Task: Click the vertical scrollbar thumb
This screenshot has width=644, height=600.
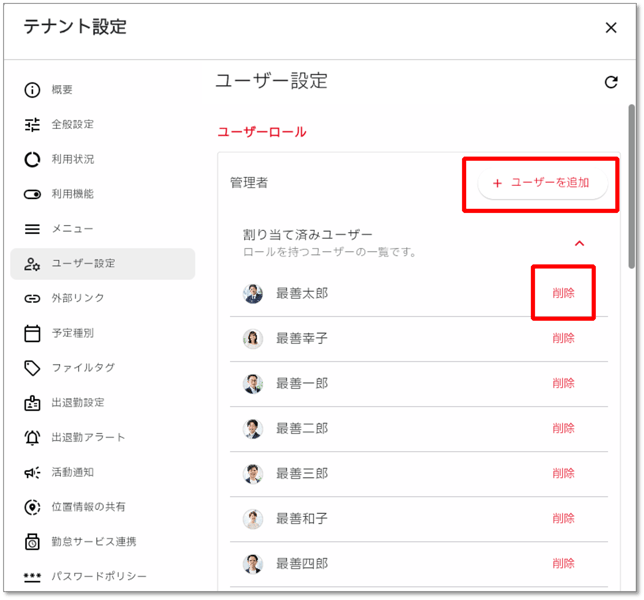Action: [632, 187]
